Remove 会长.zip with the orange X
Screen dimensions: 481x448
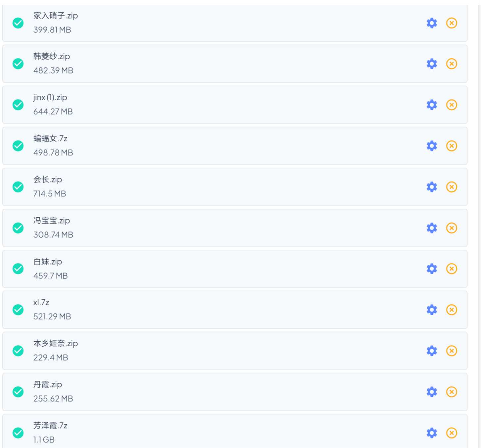click(x=452, y=187)
